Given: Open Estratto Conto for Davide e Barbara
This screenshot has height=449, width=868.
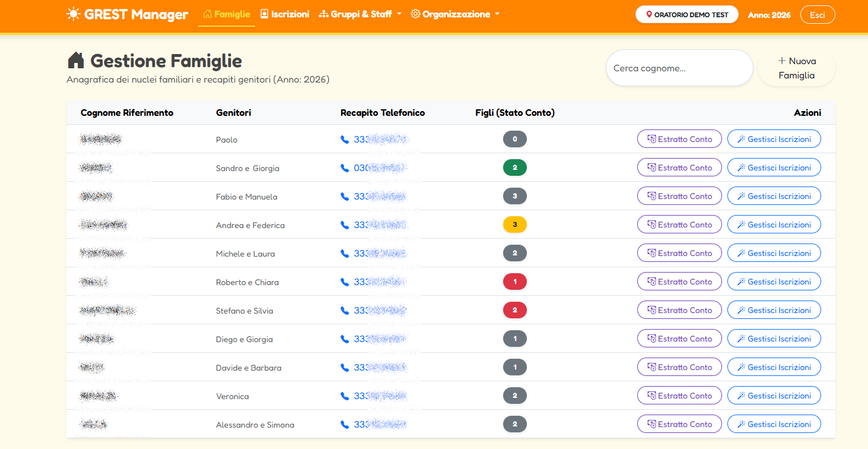Looking at the screenshot, I should (x=679, y=367).
